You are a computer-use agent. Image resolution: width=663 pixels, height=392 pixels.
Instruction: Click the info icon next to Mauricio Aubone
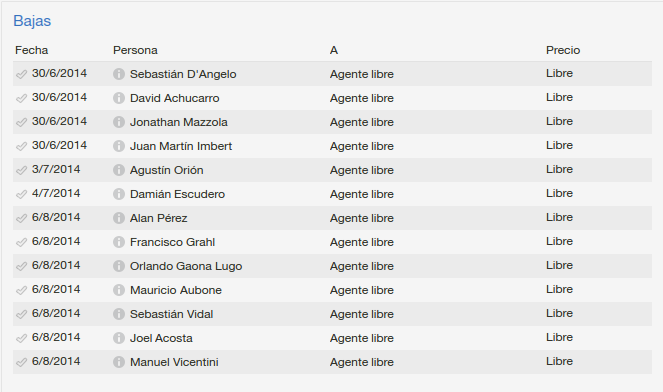coord(119,290)
